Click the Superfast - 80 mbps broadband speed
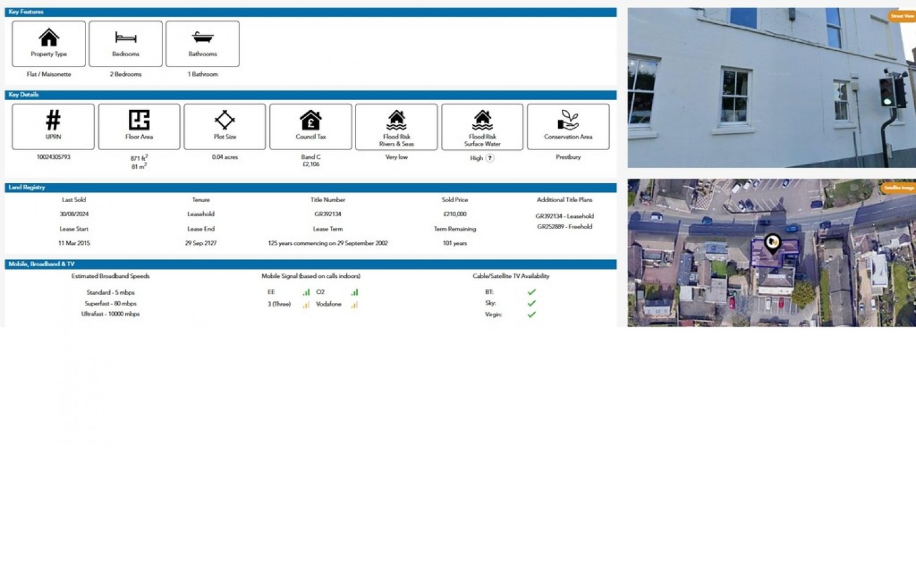The height and width of the screenshot is (588, 916). point(111,303)
